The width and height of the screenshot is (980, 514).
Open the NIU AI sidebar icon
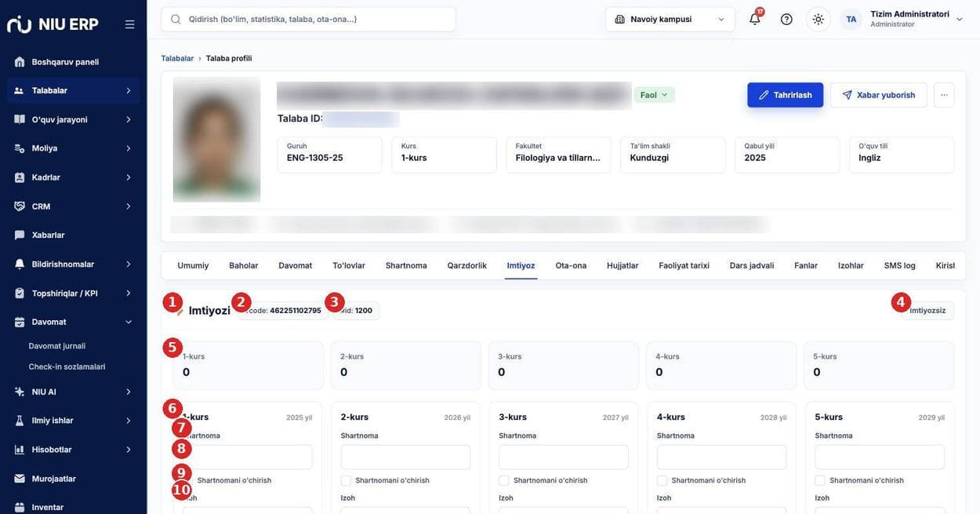click(20, 392)
